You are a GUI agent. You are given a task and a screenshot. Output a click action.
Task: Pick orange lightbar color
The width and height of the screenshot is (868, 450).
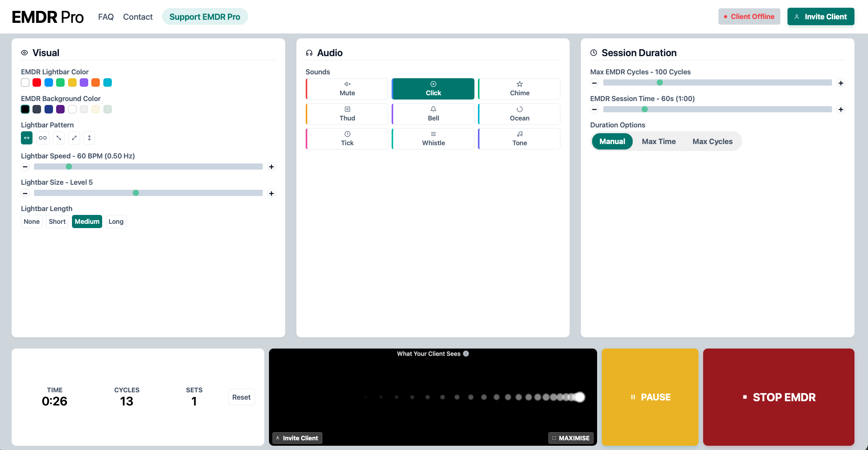coord(96,82)
